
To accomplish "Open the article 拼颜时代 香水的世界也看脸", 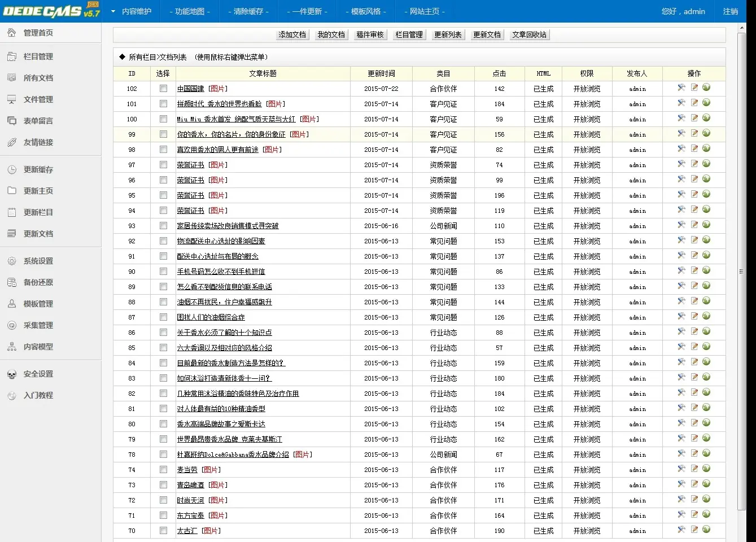I will tap(220, 104).
